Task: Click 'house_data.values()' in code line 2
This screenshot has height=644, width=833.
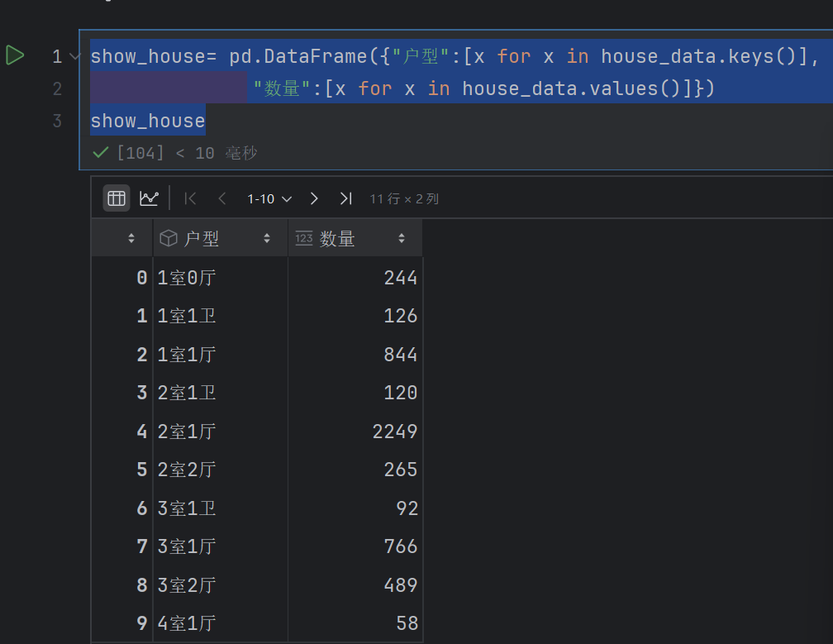Action: [x=571, y=88]
